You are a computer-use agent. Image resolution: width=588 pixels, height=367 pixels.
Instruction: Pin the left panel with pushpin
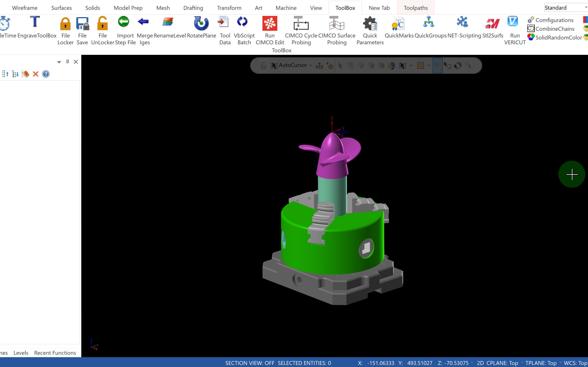(x=67, y=62)
